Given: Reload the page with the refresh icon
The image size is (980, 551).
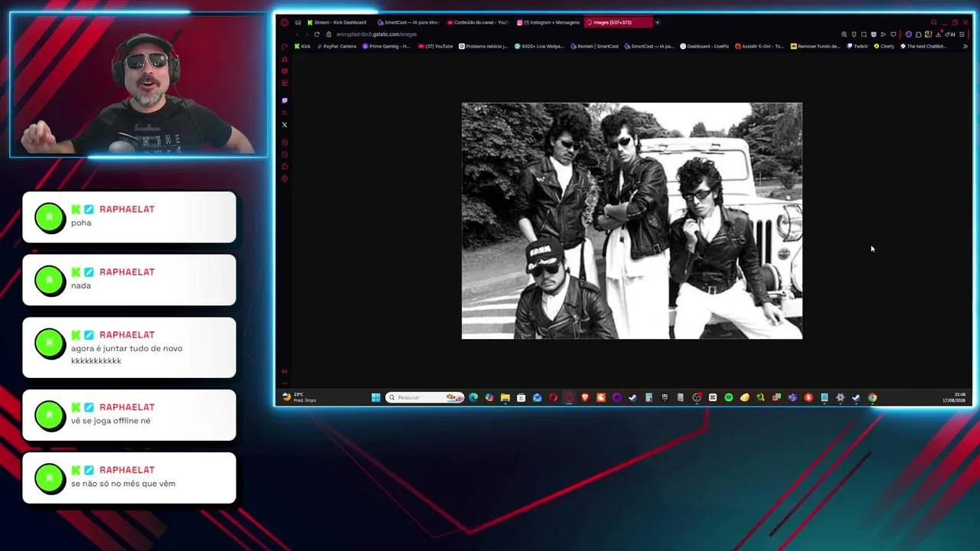Looking at the screenshot, I should tap(316, 34).
